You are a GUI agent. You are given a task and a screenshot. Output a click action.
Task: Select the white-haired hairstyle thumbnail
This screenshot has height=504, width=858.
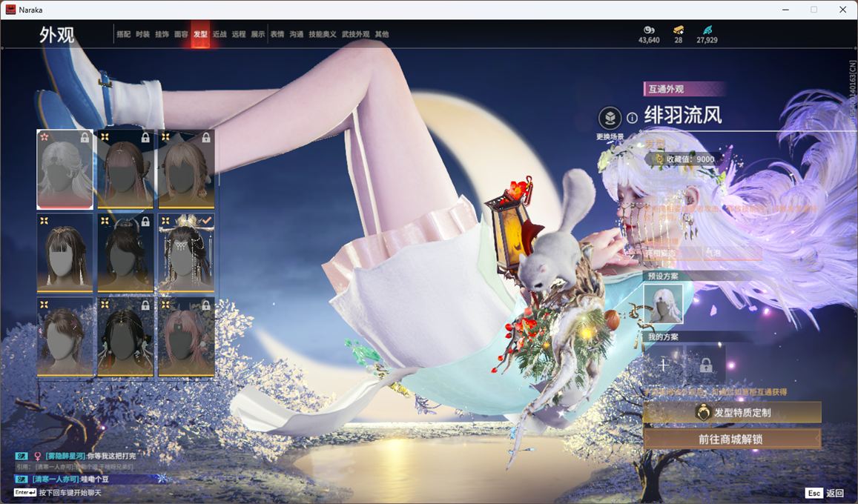point(65,170)
